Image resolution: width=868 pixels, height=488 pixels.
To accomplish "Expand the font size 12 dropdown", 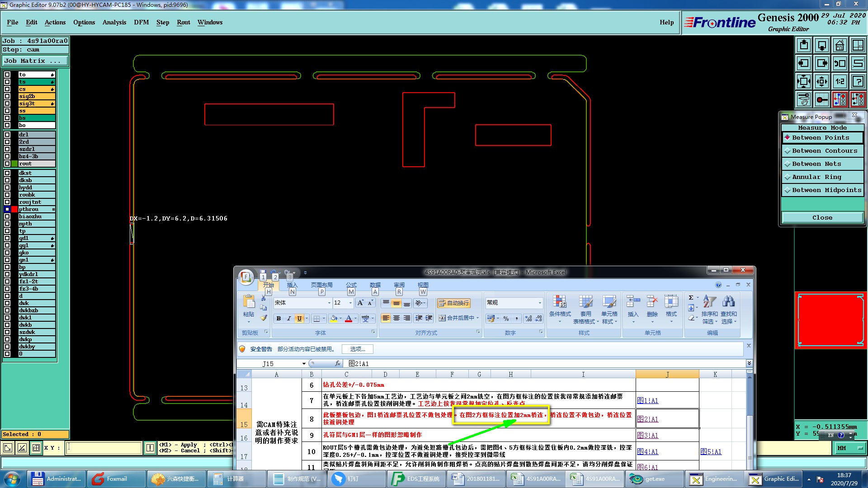I will tap(350, 303).
